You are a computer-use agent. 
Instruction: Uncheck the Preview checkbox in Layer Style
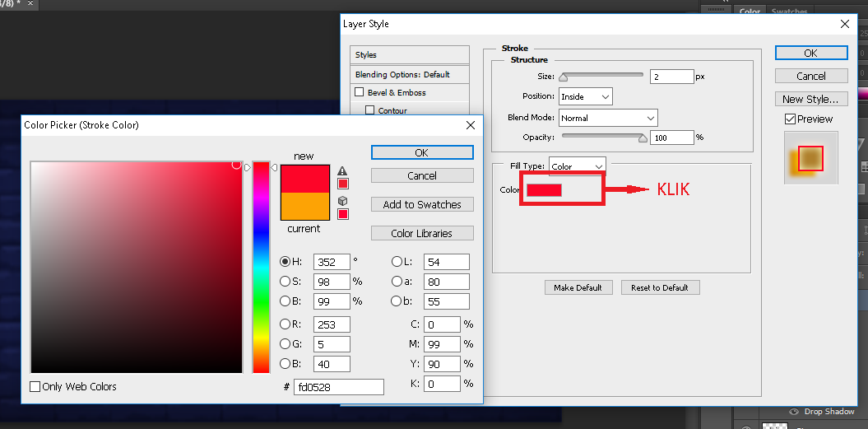(x=791, y=119)
